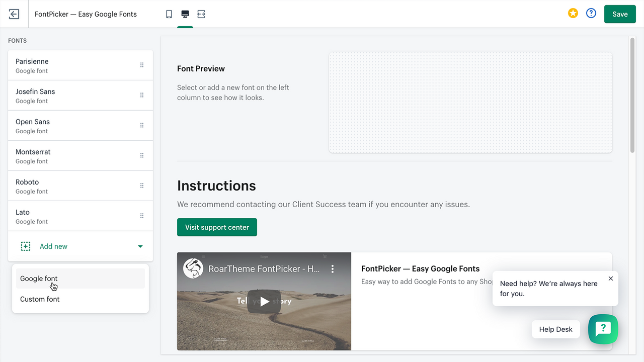
Task: Click the Add new label
Action: pyautogui.click(x=53, y=246)
